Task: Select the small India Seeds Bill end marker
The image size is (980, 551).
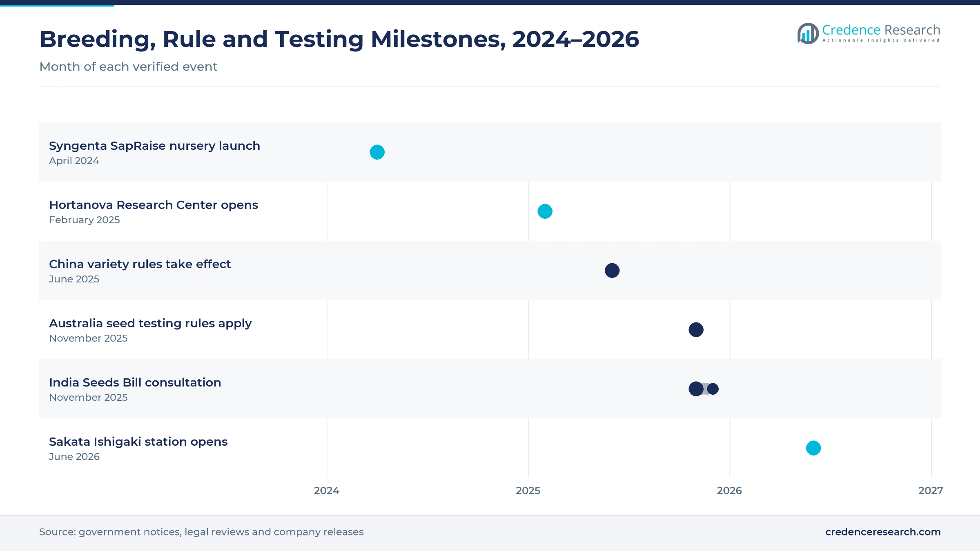Action: coord(713,389)
